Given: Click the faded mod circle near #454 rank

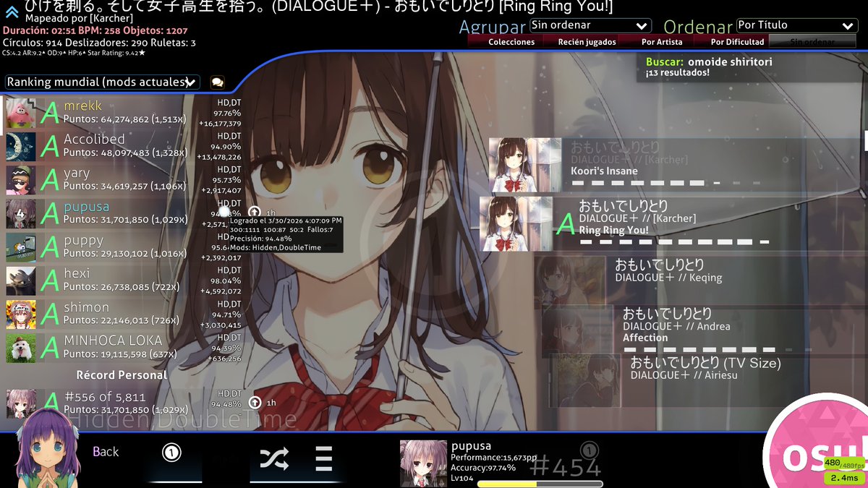Looking at the screenshot, I should 590,450.
